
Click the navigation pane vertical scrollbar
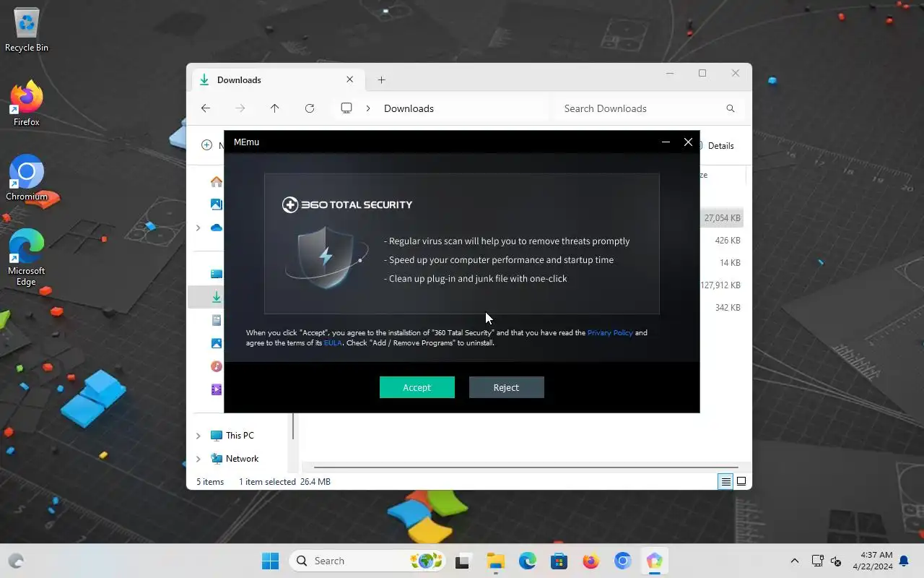tap(293, 426)
